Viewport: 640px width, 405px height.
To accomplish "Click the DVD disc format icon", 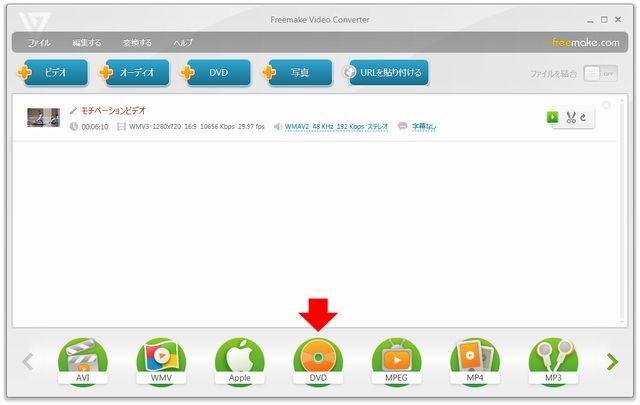I will pos(318,360).
